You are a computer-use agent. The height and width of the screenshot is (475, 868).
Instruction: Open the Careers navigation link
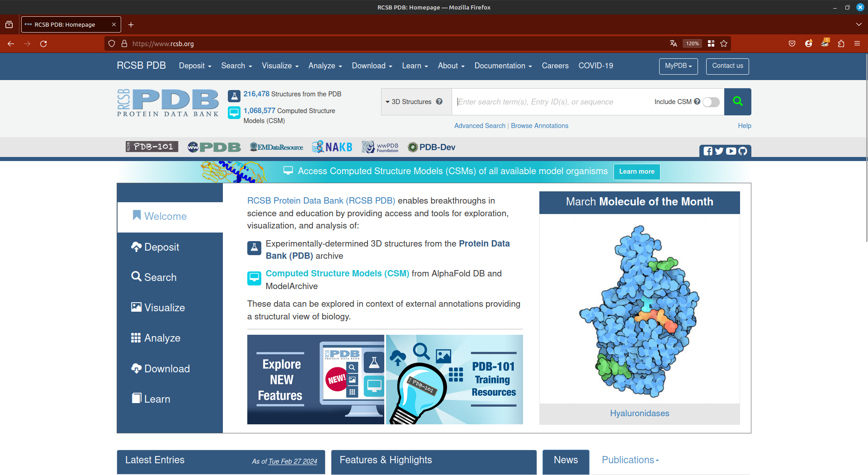tap(555, 66)
